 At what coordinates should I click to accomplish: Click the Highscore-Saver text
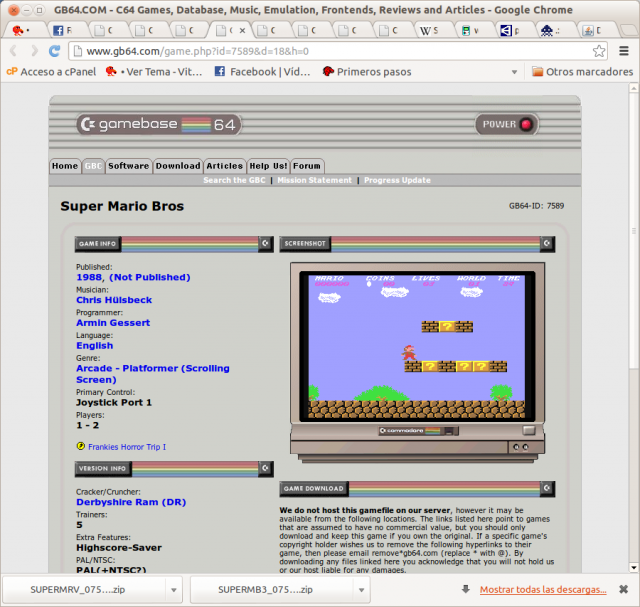click(x=119, y=548)
